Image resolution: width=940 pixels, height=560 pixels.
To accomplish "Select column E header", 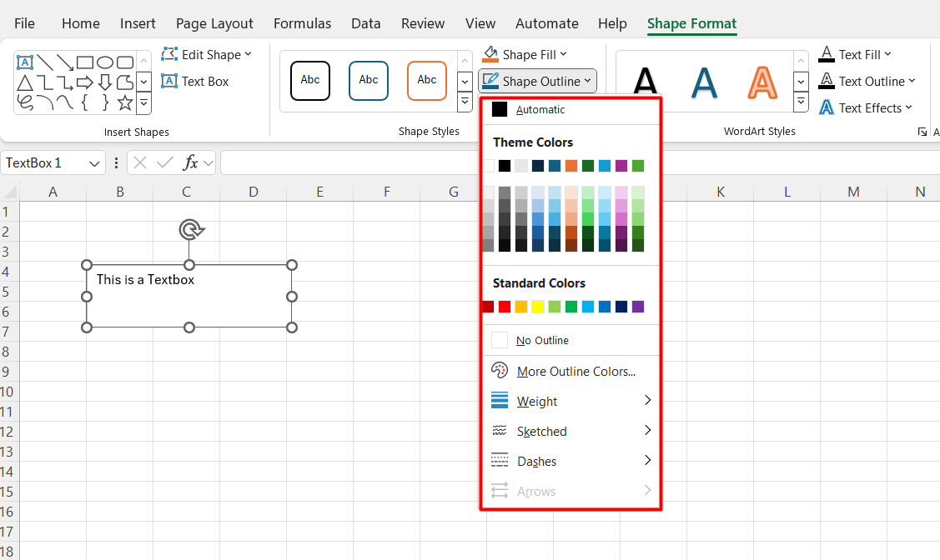I will (320, 192).
